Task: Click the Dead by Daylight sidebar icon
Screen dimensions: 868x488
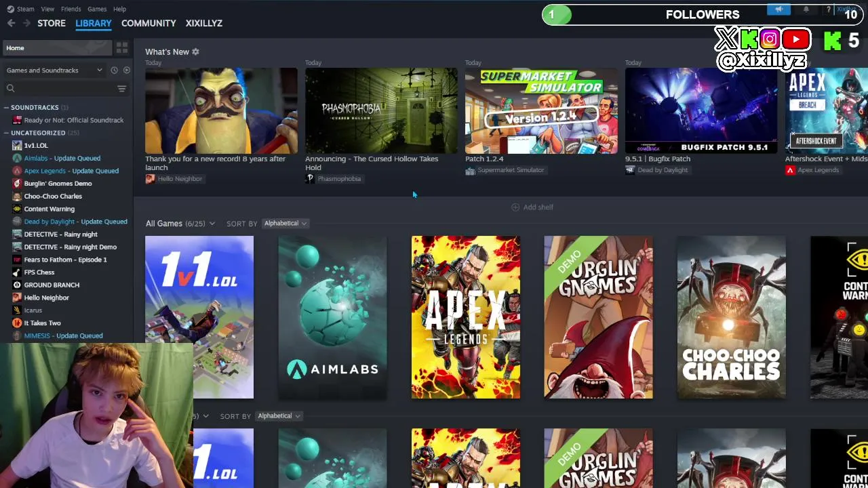Action: (17, 222)
